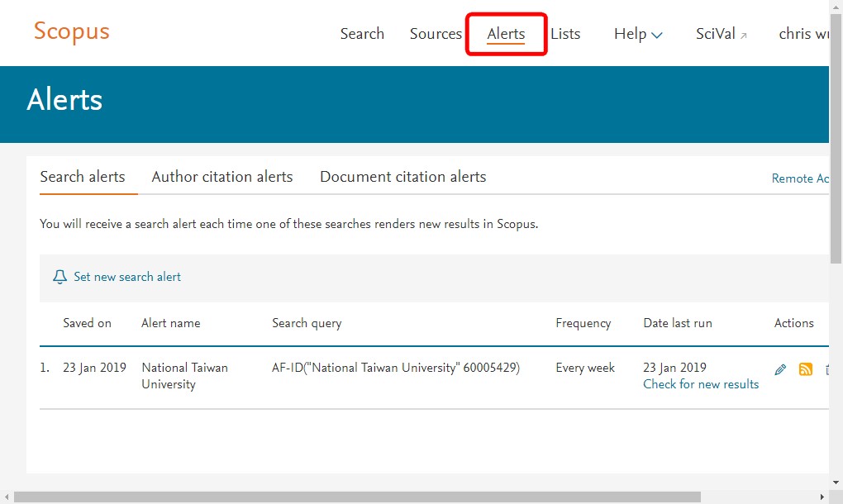Screen dimensions: 843x504
Task: Click the Alerts page heading
Action: [64, 100]
